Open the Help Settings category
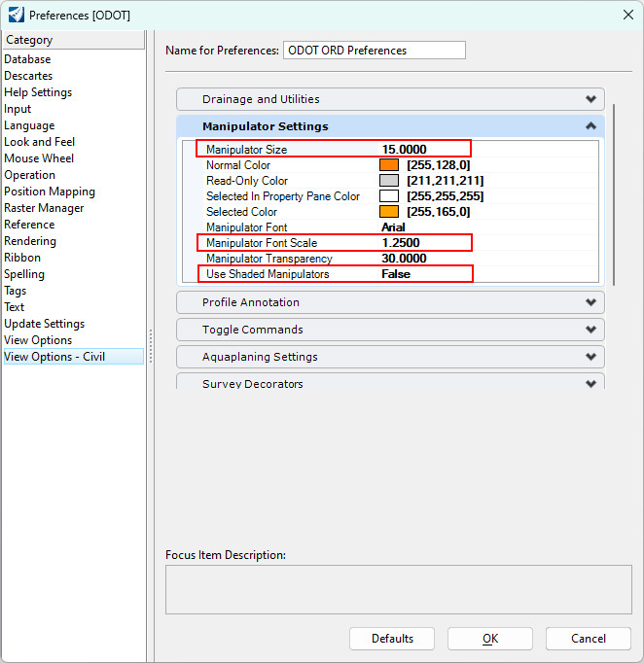Image resolution: width=644 pixels, height=663 pixels. point(38,92)
